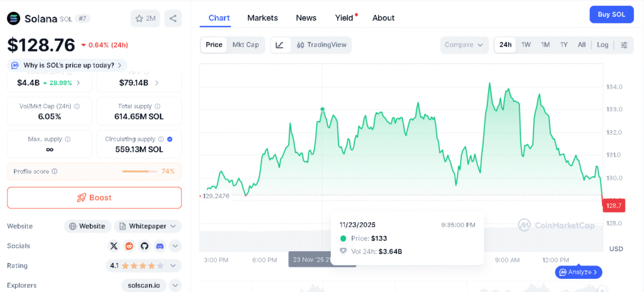Screen dimensions: 644x292
Task: Click the Buy SOL button
Action: 611,14
